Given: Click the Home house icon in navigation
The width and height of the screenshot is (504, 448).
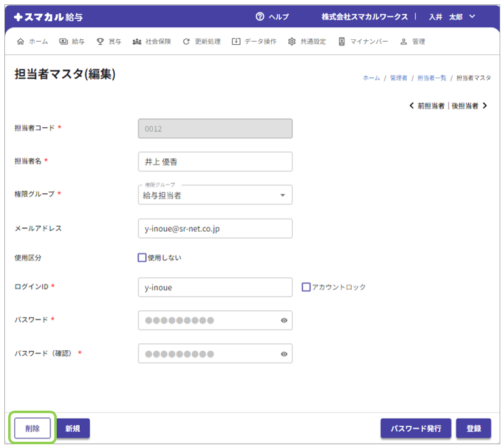Looking at the screenshot, I should (21, 42).
